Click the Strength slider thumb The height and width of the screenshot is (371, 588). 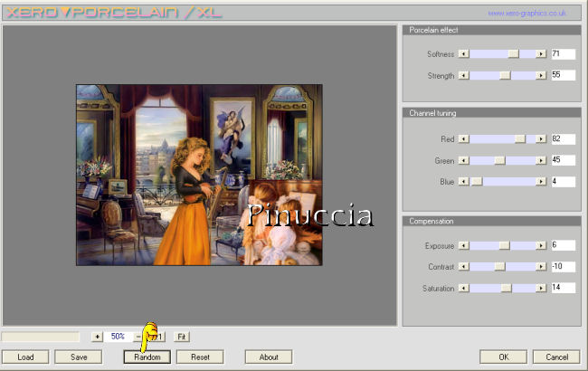point(505,75)
